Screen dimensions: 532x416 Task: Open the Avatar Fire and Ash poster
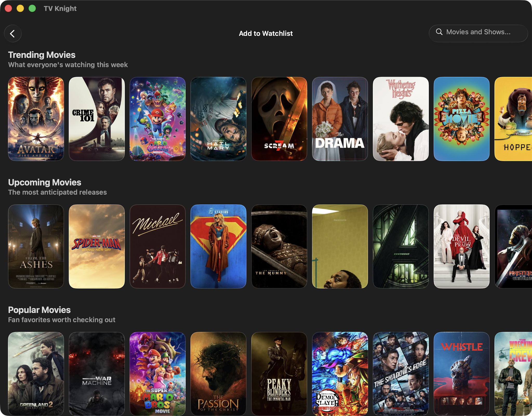click(x=36, y=119)
